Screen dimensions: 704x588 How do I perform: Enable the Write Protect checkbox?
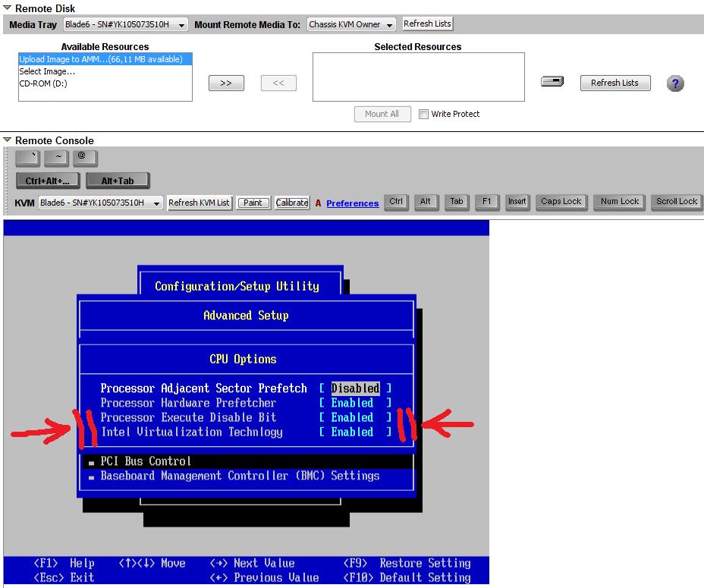pos(423,114)
